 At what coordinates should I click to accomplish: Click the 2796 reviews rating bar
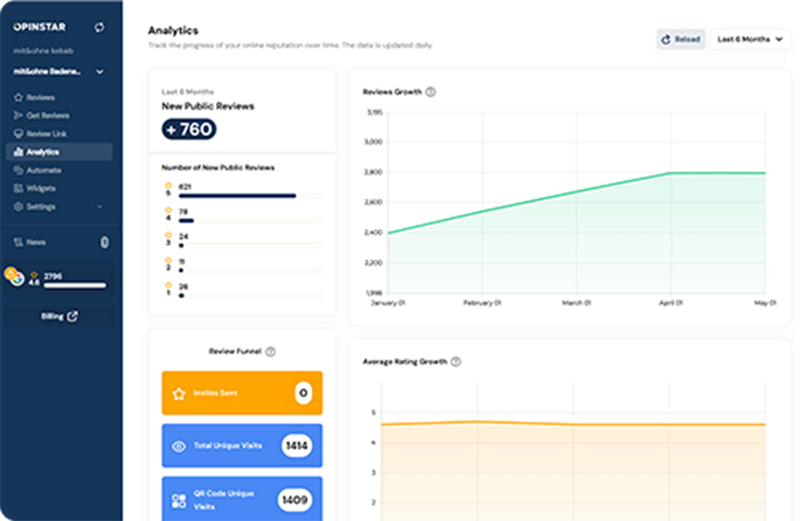click(x=75, y=286)
